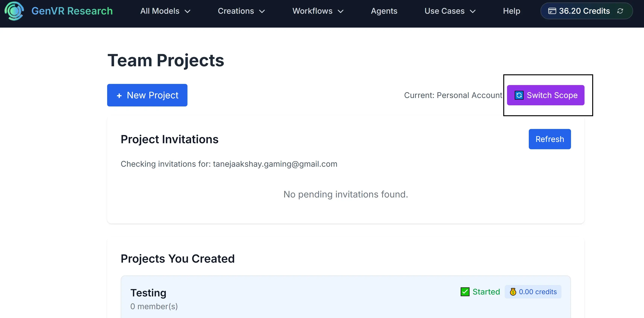The height and width of the screenshot is (318, 644).
Task: Click the money bag icon by 0.00 credits
Action: 513,292
